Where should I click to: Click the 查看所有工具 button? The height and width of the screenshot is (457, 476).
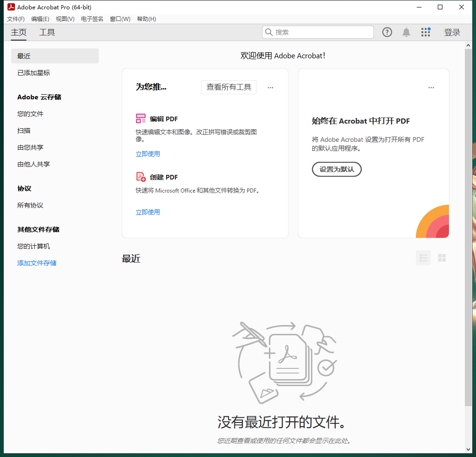(x=229, y=87)
